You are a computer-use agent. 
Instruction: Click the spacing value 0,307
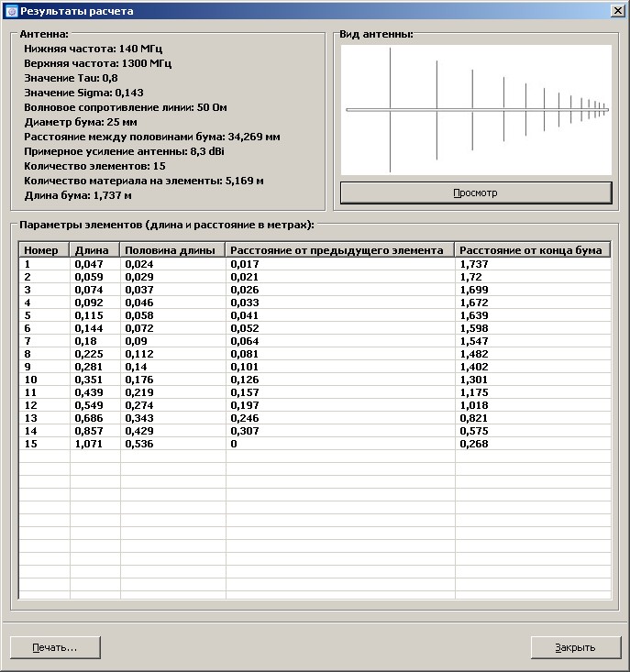pos(245,431)
